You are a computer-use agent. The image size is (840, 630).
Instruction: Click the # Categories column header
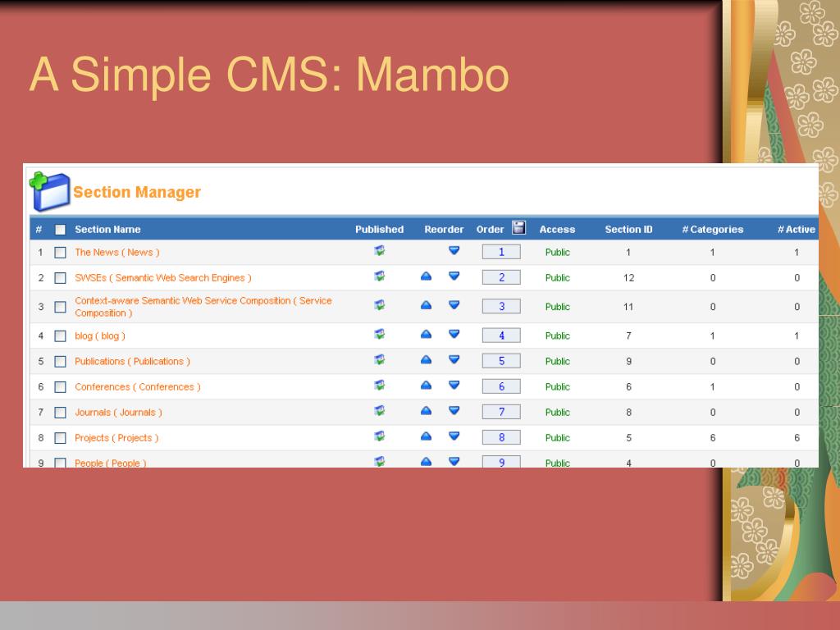pos(713,230)
